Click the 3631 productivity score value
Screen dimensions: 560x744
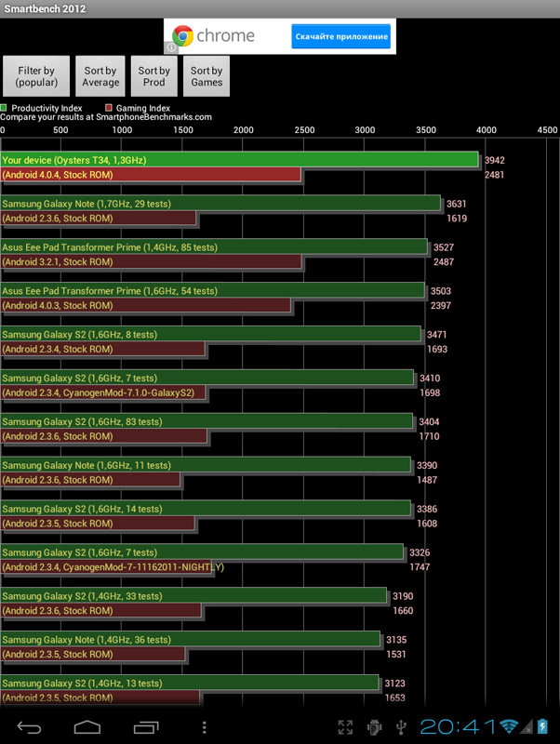457,204
